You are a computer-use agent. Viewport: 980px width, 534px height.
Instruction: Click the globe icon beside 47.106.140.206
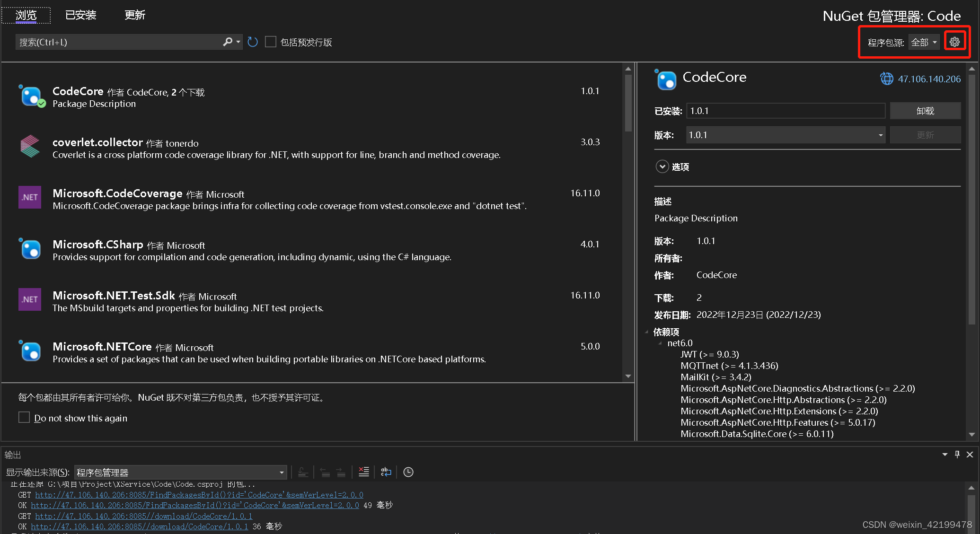click(887, 79)
